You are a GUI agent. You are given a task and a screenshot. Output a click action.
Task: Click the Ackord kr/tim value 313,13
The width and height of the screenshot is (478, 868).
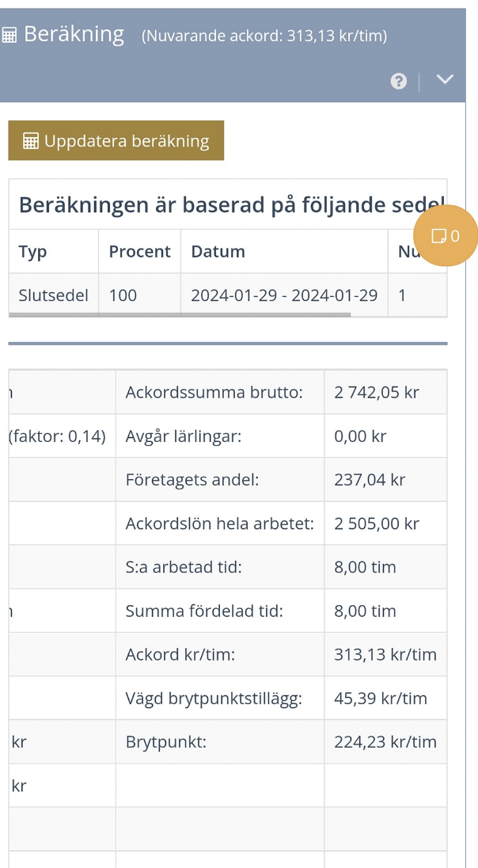(385, 655)
